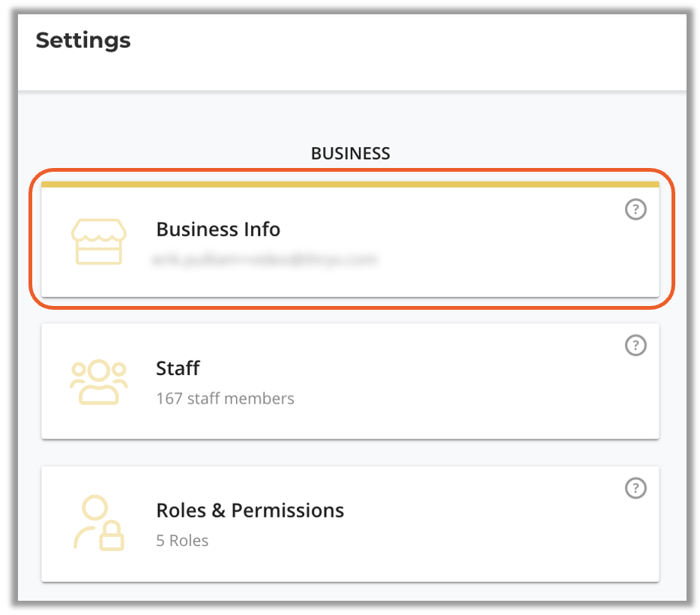Click the Settings page title
700x615 pixels.
click(83, 40)
